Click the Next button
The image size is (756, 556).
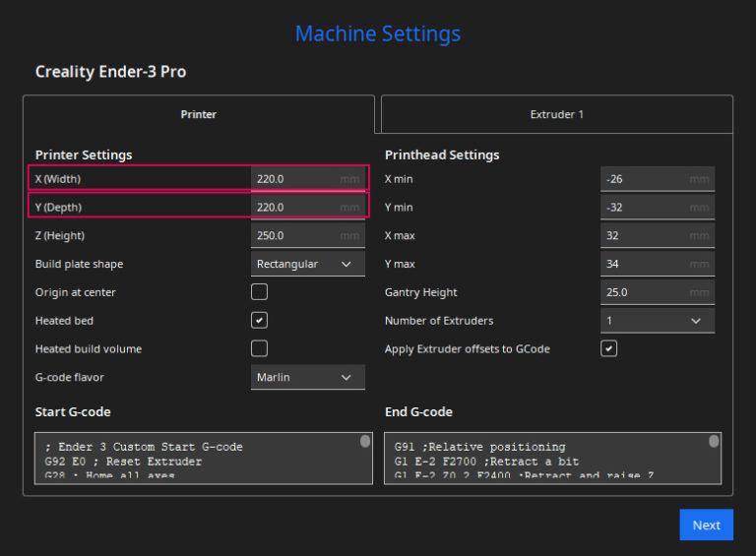[x=707, y=525]
